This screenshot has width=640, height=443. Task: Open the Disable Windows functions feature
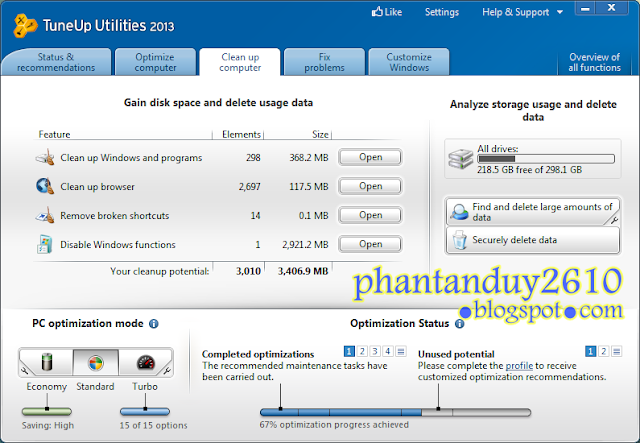pyautogui.click(x=370, y=244)
